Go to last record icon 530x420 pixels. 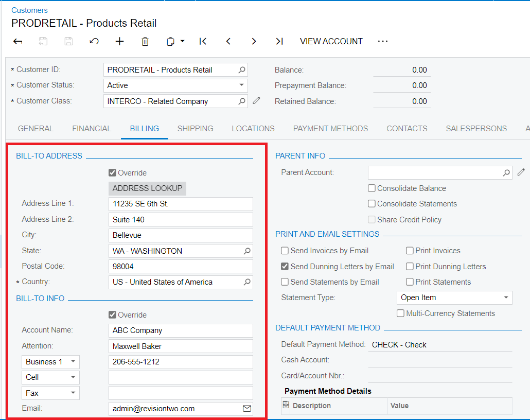pyautogui.click(x=279, y=42)
